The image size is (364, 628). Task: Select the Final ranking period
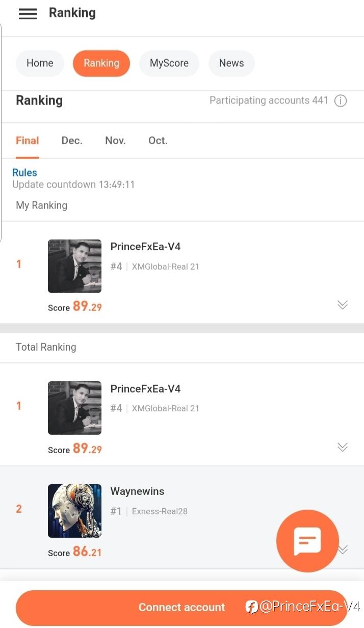tap(28, 141)
